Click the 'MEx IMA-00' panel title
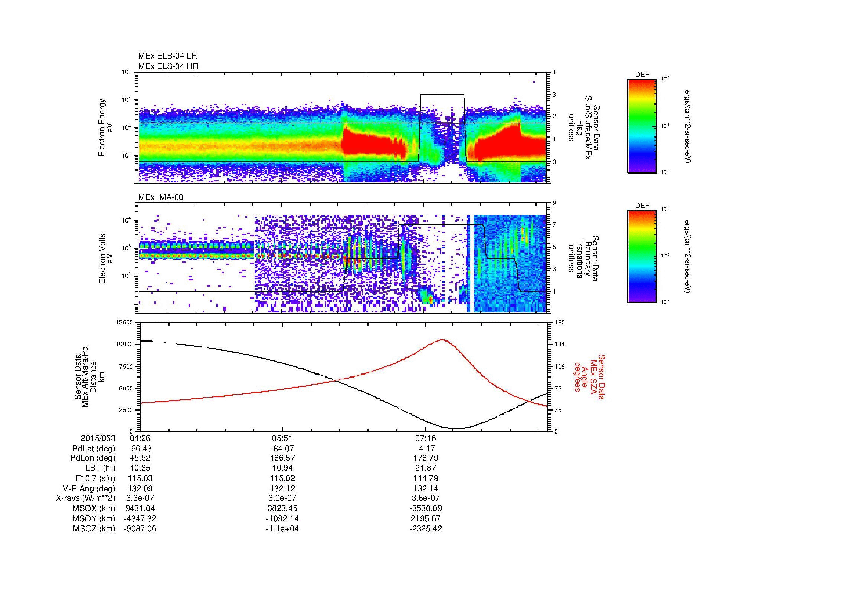Viewport: 868px width, 613px height. [161, 197]
